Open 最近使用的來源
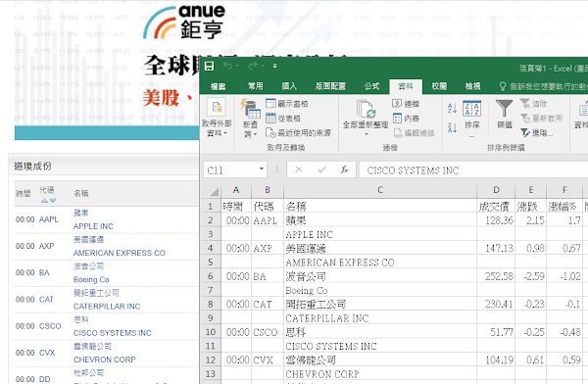Image resolution: width=588 pixels, height=384 pixels. [299, 133]
